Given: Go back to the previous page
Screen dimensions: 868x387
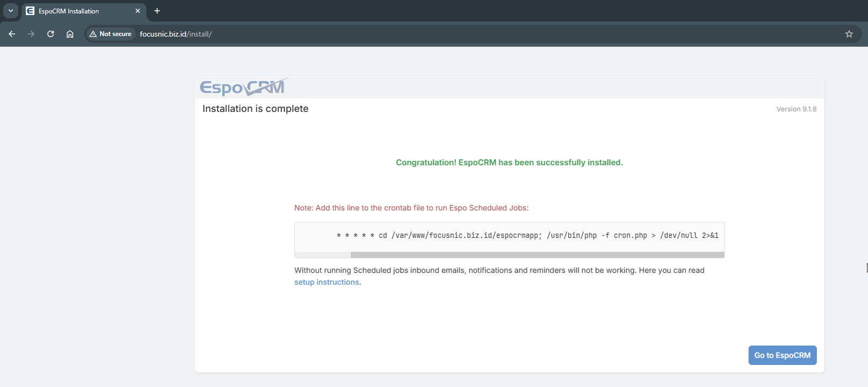Looking at the screenshot, I should pos(12,34).
